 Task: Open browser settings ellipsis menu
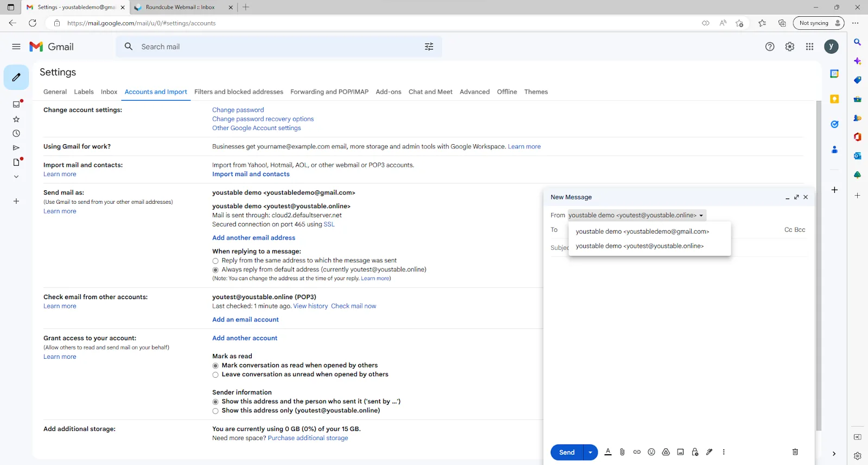pos(856,23)
